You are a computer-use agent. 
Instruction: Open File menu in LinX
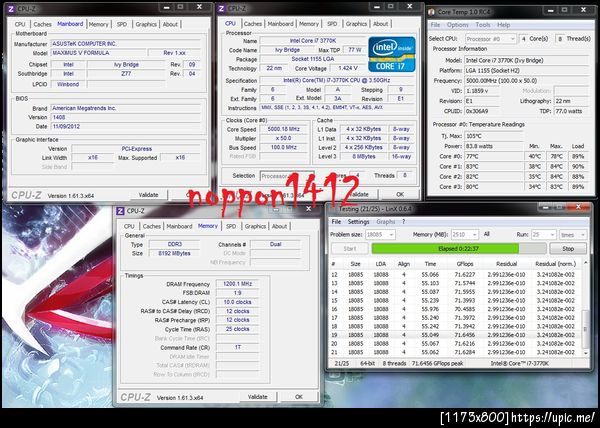click(336, 222)
